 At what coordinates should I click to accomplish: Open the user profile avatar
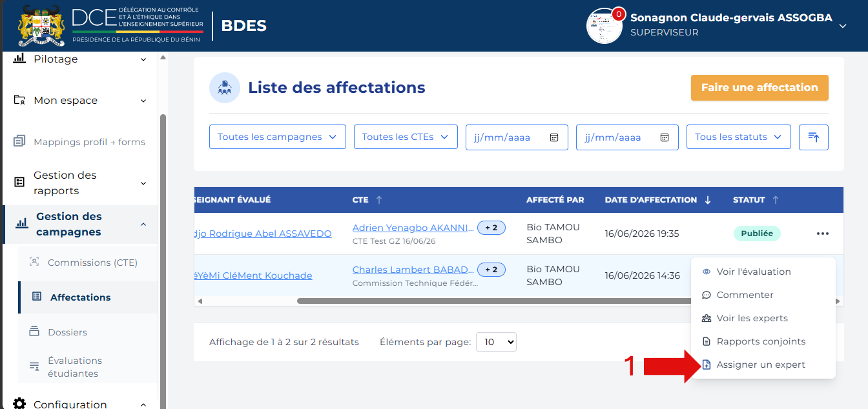(x=604, y=26)
